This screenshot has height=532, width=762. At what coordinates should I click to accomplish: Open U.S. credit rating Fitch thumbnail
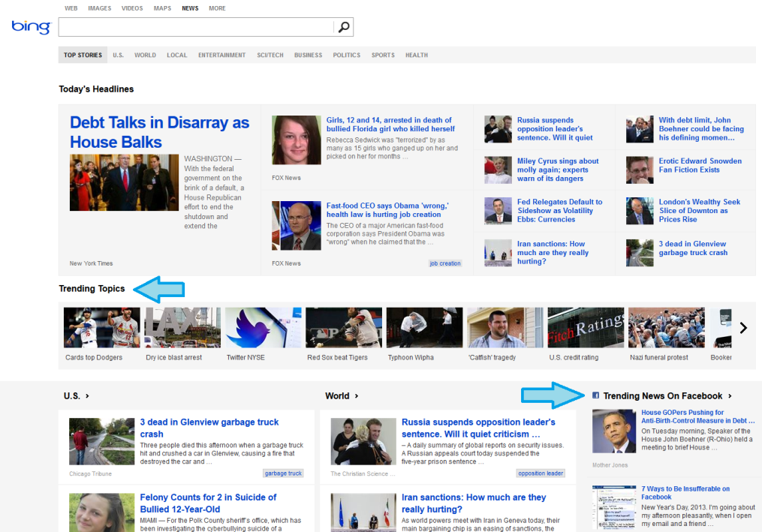point(586,327)
